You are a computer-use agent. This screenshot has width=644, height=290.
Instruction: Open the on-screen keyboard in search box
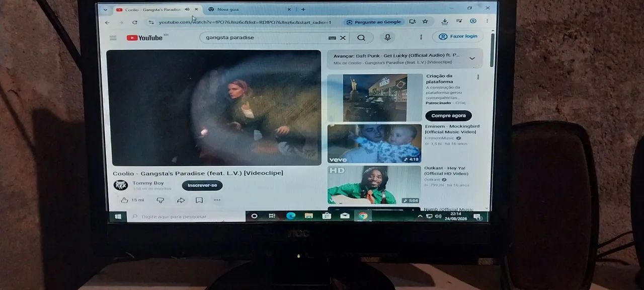332,38
